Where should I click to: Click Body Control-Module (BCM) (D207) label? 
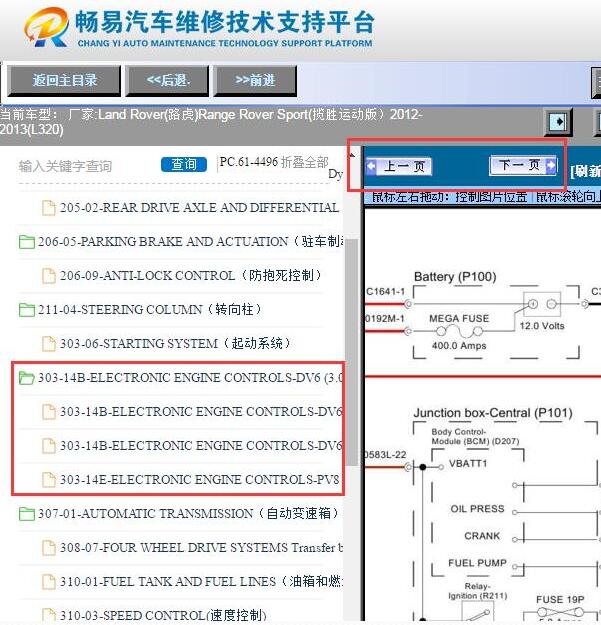pos(475,436)
